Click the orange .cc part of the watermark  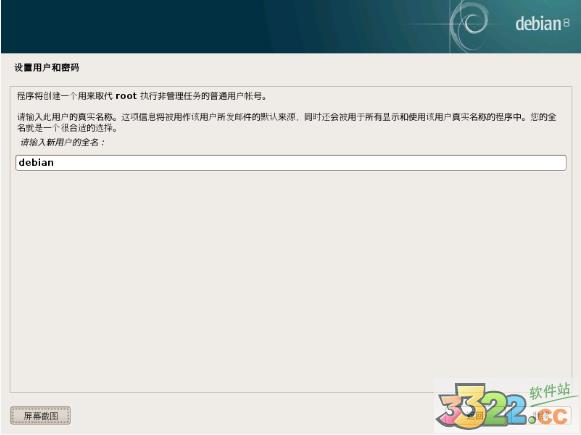point(550,416)
